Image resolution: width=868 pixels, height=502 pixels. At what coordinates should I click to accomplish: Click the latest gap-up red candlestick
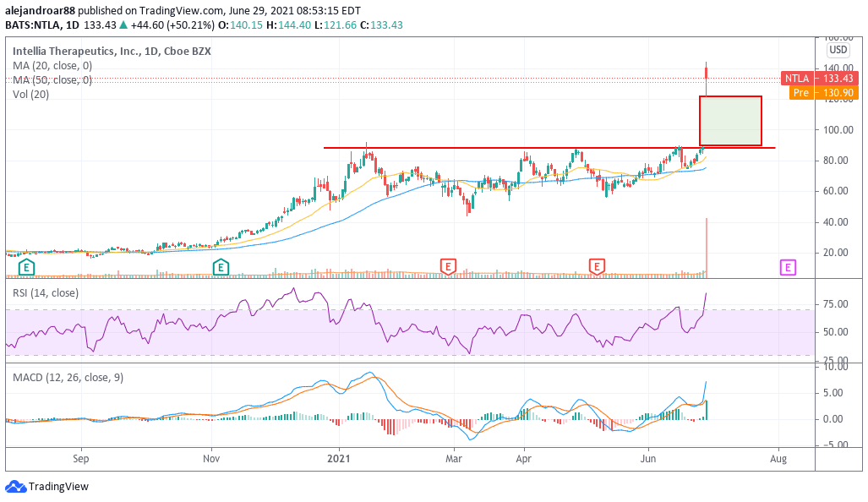click(707, 73)
